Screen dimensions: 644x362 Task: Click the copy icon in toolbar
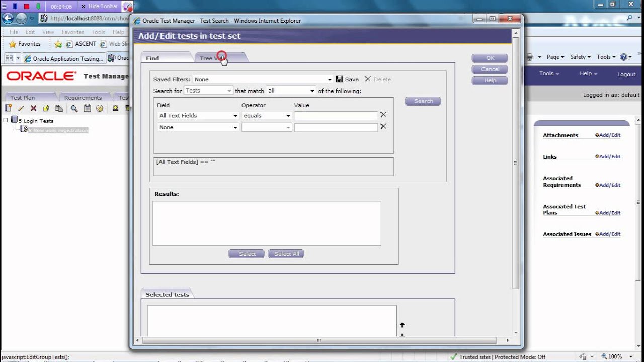click(46, 108)
